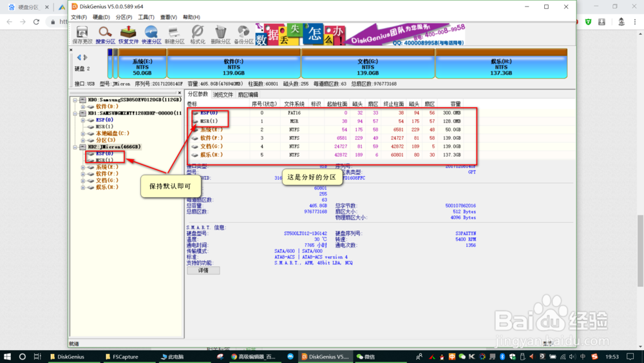Open the notification center icon
The image size is (644, 363).
[x=630, y=357]
